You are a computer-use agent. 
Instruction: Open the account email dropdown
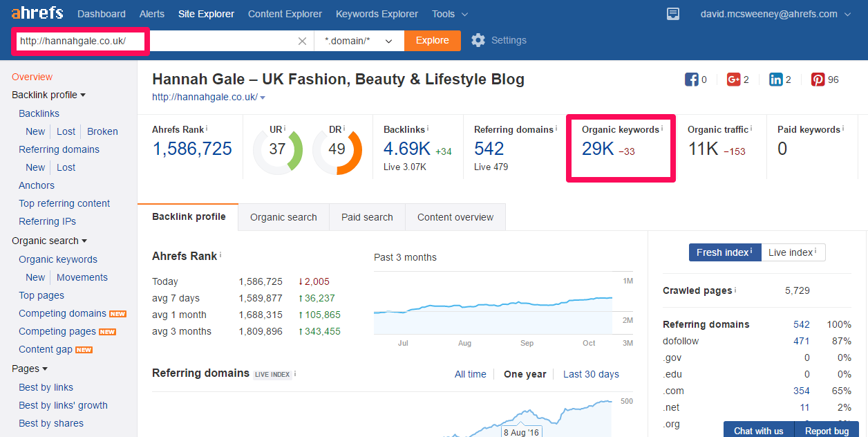click(777, 14)
